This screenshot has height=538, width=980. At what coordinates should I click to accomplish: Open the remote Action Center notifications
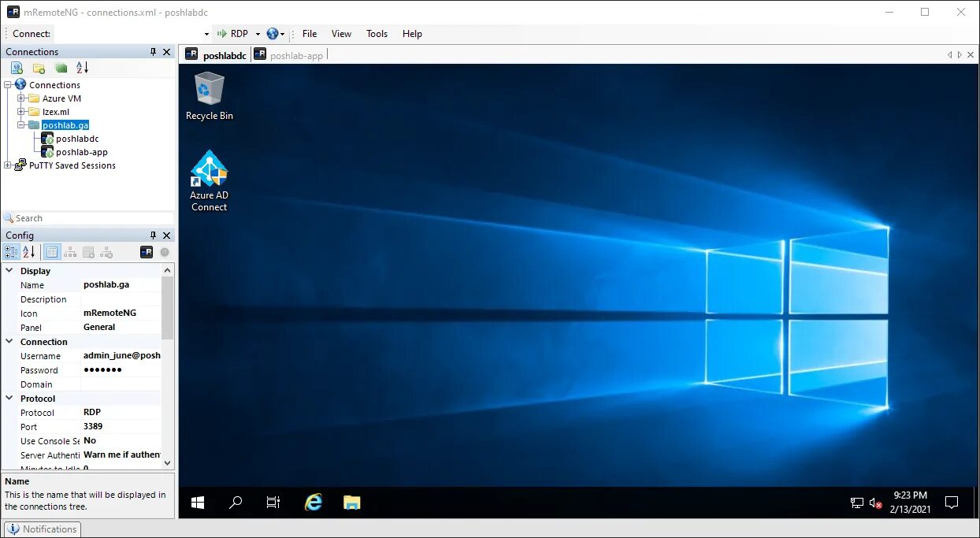[x=952, y=503]
